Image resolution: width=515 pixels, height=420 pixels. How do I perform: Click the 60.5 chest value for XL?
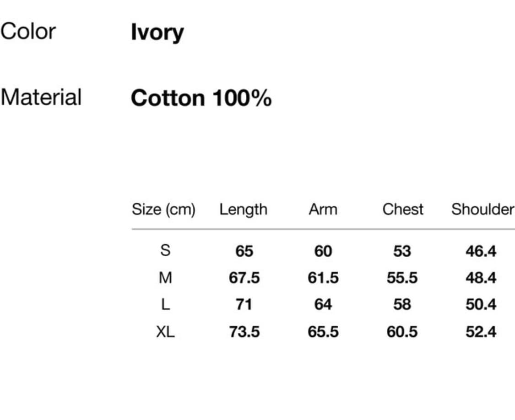402,332
